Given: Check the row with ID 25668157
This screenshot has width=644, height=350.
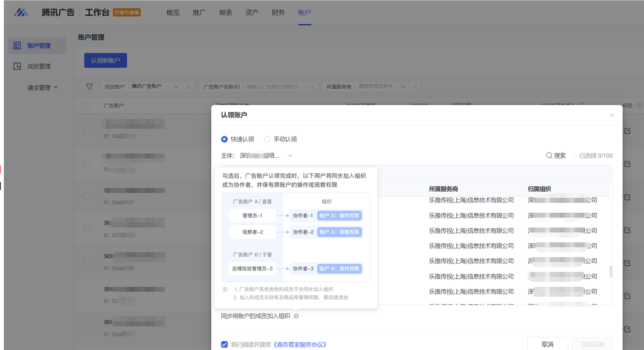Looking at the screenshot, I should (x=87, y=196).
